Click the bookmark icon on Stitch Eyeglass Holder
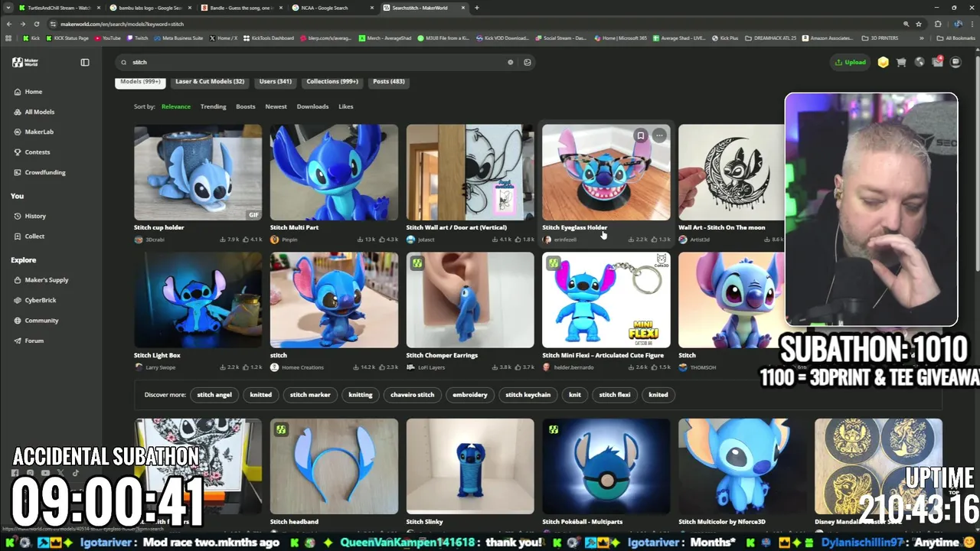This screenshot has height=551, width=980. click(641, 135)
